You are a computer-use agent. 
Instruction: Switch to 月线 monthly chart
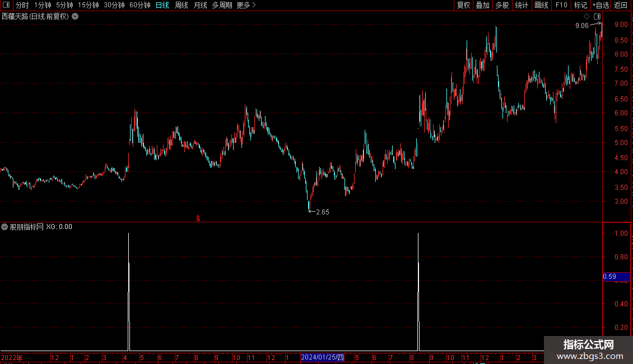(x=200, y=5)
